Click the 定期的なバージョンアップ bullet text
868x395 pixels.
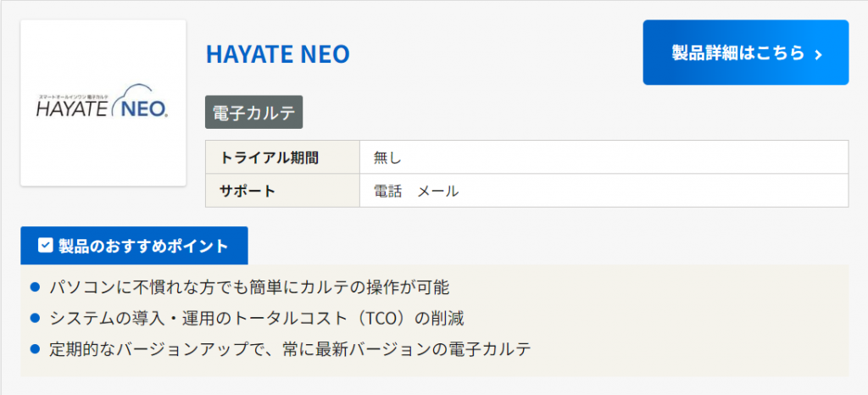pyautogui.click(x=290, y=348)
